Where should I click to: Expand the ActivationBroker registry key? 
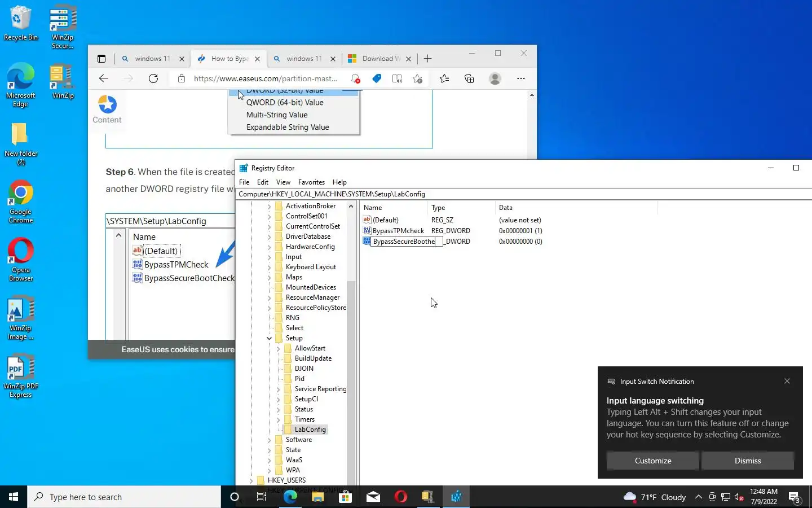pyautogui.click(x=269, y=207)
